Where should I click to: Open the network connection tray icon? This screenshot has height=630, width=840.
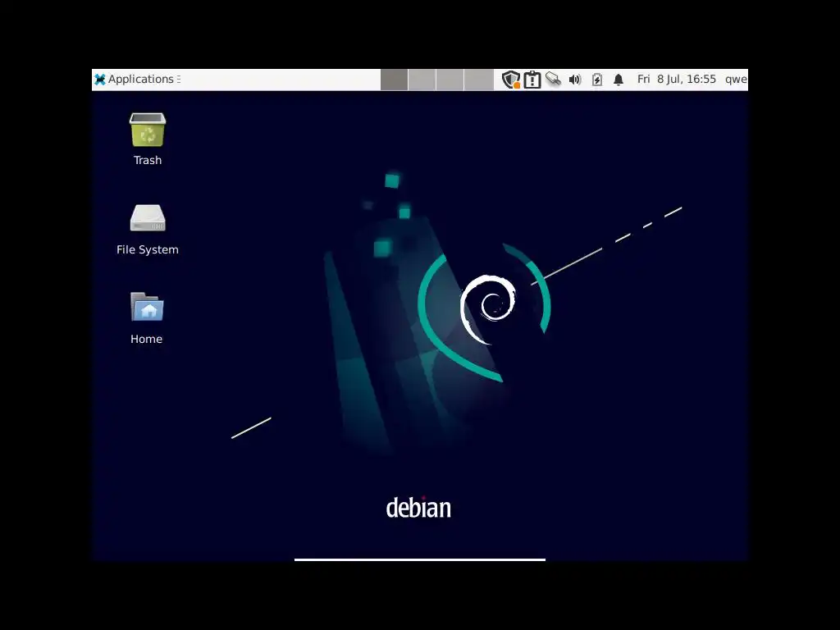coord(554,80)
